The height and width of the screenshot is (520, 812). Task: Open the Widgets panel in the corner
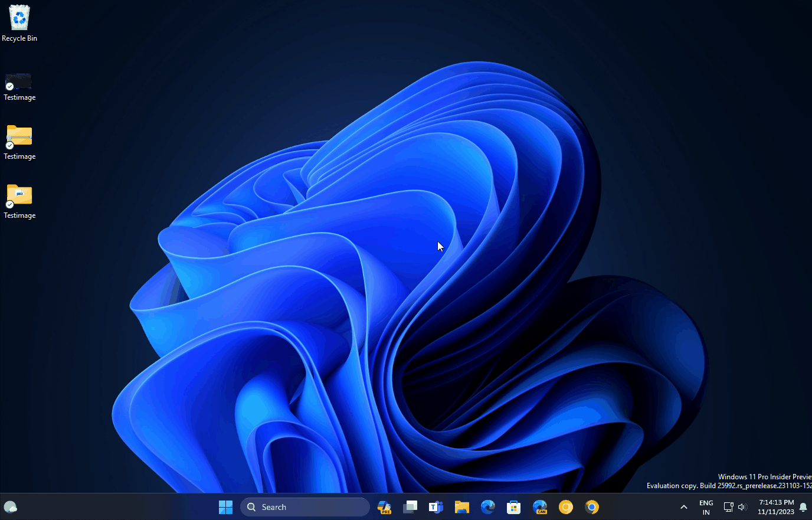(10, 507)
